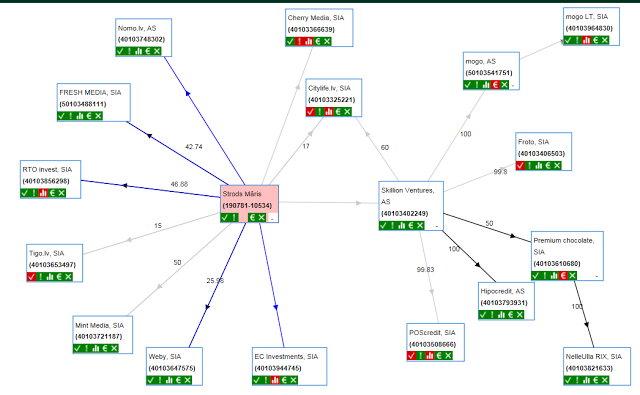
Task: Collapse mogo, AS node using minus sign
Action: point(513,86)
